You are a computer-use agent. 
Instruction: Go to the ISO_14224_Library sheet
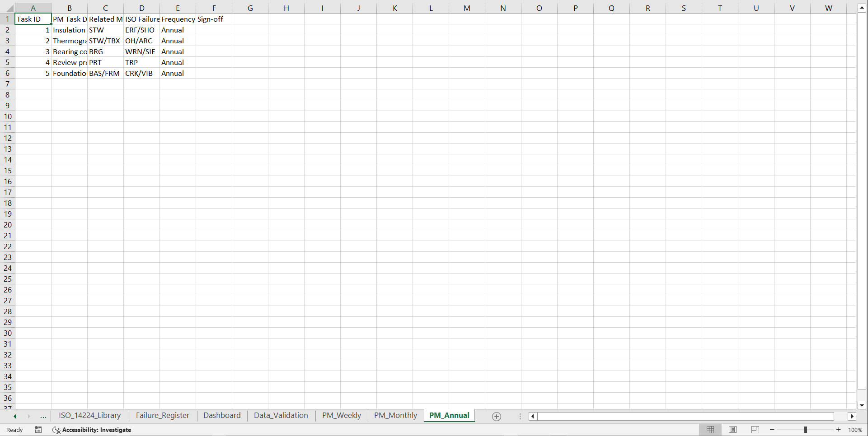(x=89, y=415)
